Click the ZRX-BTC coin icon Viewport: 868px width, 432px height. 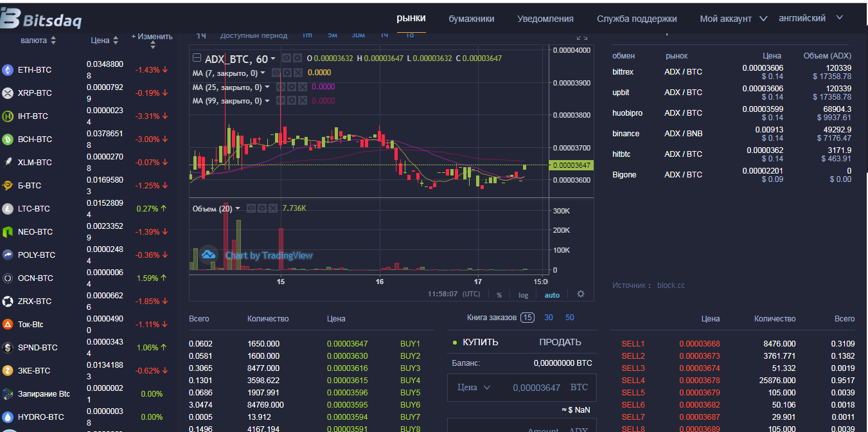[8, 301]
